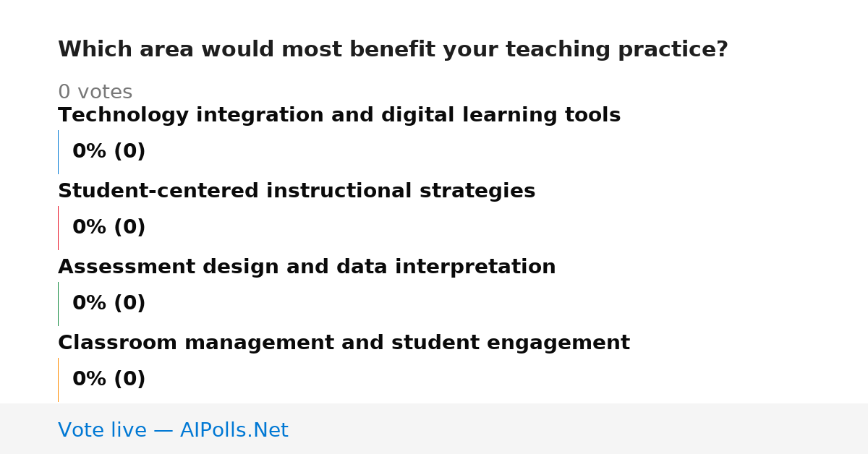This screenshot has height=454, width=868.
Task: Click the green result bar for Assessment design
Action: [x=58, y=304]
